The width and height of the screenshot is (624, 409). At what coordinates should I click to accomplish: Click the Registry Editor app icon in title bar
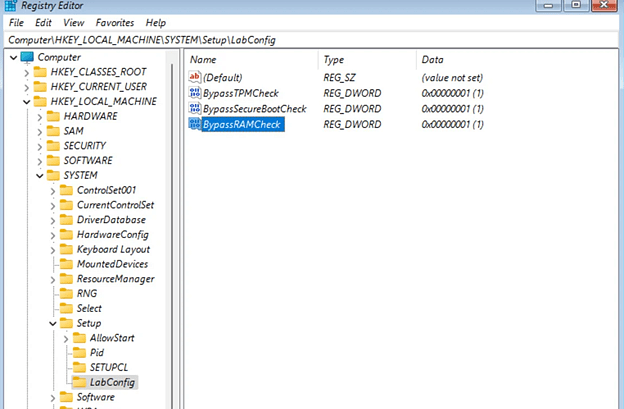(10, 6)
